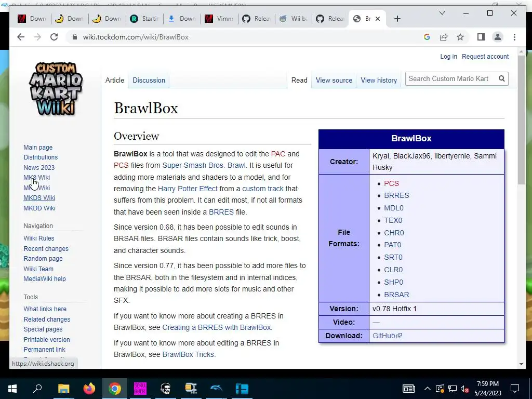Switch to the Wii ba tab

coord(294,19)
